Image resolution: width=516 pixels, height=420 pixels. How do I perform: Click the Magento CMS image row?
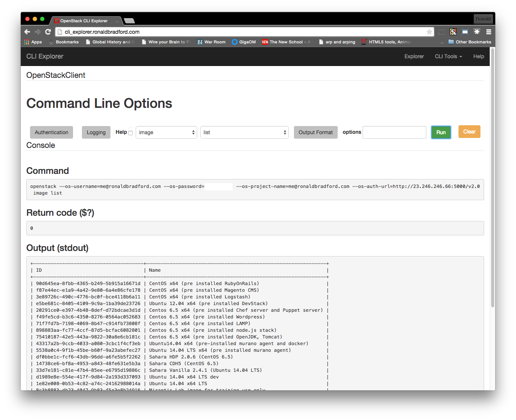point(179,290)
